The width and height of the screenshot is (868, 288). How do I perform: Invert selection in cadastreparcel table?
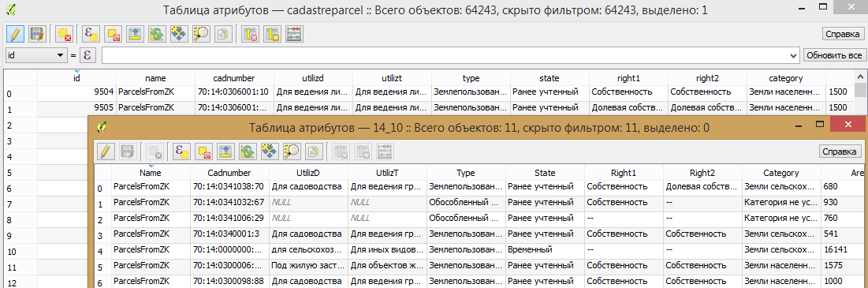[x=157, y=35]
